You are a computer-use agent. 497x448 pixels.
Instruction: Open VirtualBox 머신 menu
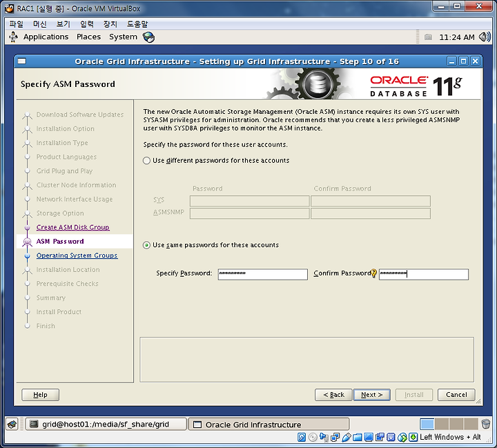[39, 24]
